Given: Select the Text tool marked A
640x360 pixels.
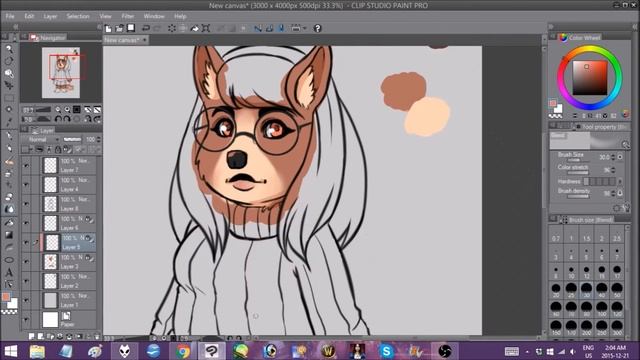Looking at the screenshot, I should pos(9,273).
